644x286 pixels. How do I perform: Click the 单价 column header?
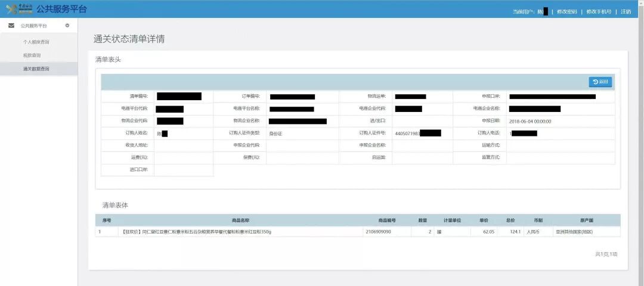[x=484, y=220]
